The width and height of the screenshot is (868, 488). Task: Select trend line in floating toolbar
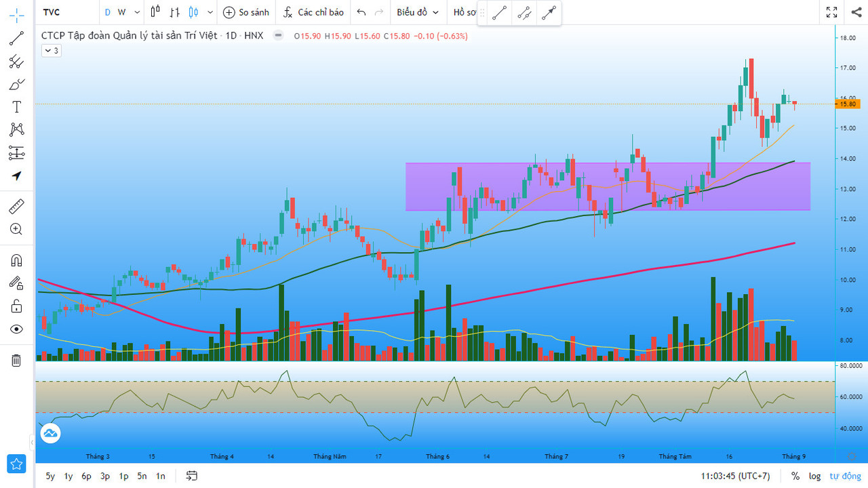[x=500, y=13]
